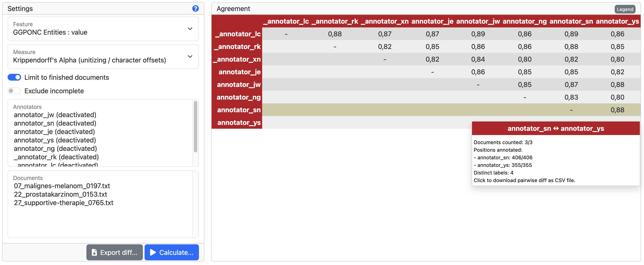Viewport: 644px width, 265px height.
Task: Enable Exclude incomplete toggle
Action: [x=14, y=91]
